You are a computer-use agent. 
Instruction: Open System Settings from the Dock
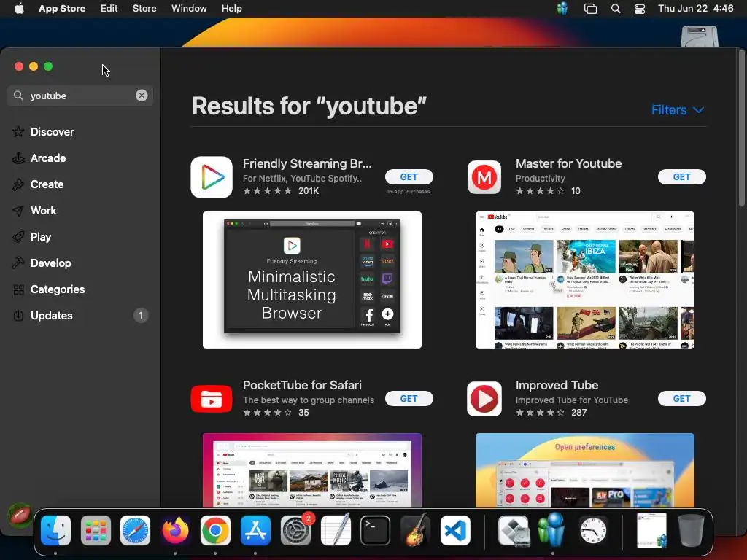point(296,531)
